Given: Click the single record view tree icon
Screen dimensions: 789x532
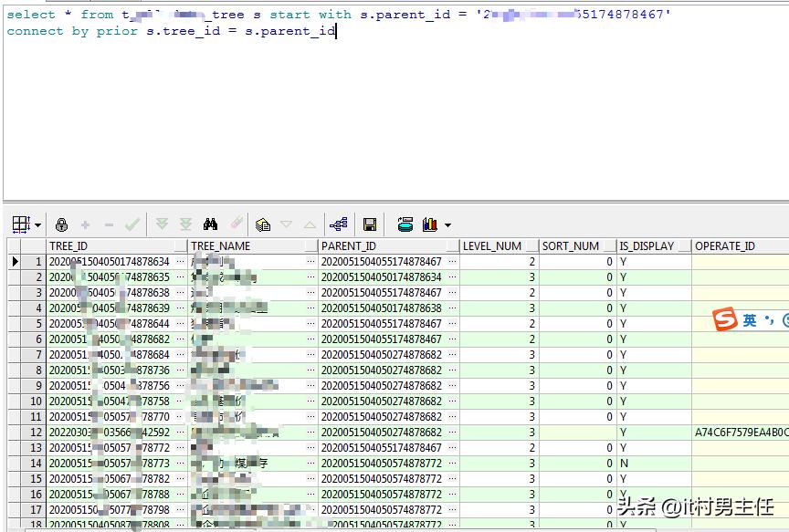Looking at the screenshot, I should pyautogui.click(x=339, y=224).
